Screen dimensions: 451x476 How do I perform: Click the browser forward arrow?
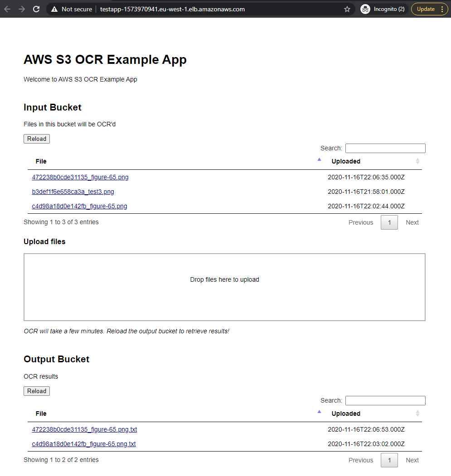[22, 9]
